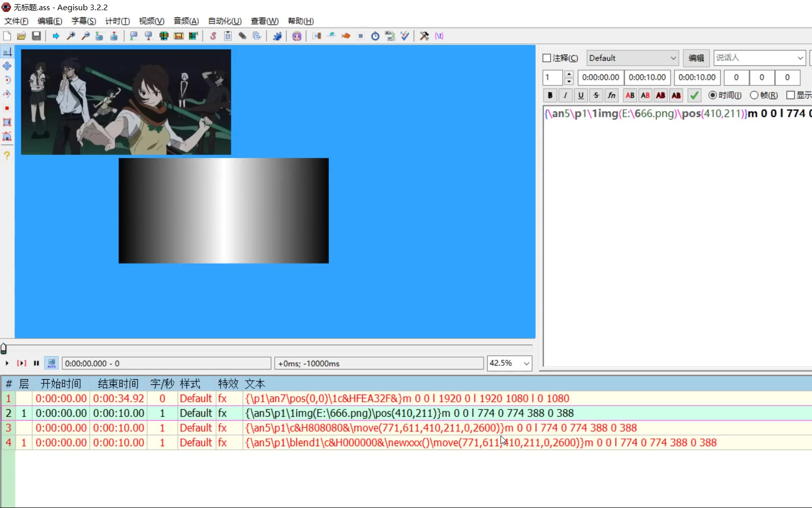Screen dimensions: 812x508
Task: Increase the layer number with the up arrow
Action: [x=569, y=74]
